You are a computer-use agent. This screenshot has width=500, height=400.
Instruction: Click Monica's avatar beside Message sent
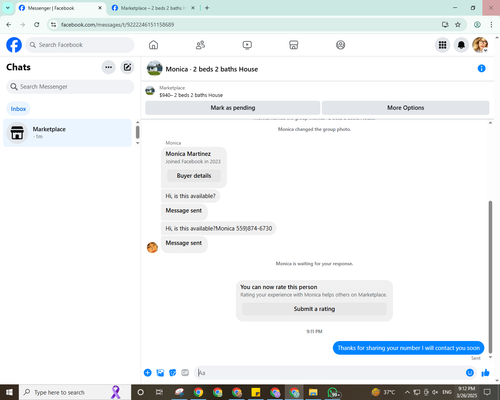coord(152,247)
